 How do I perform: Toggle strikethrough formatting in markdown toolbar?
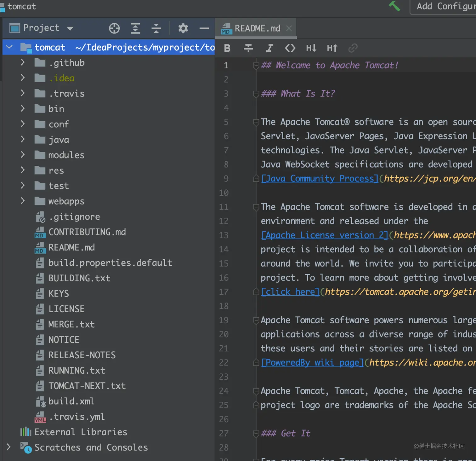248,48
